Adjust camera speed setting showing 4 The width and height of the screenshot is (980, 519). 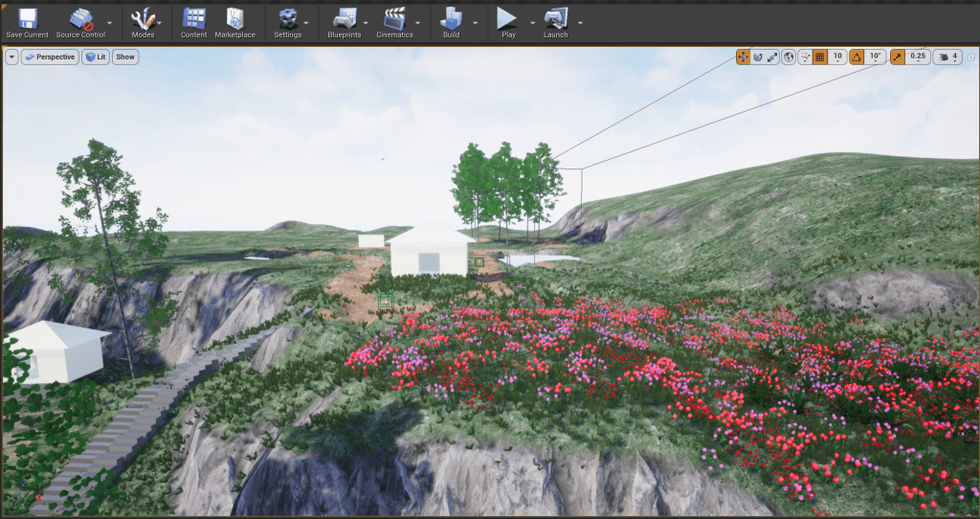pyautogui.click(x=947, y=56)
